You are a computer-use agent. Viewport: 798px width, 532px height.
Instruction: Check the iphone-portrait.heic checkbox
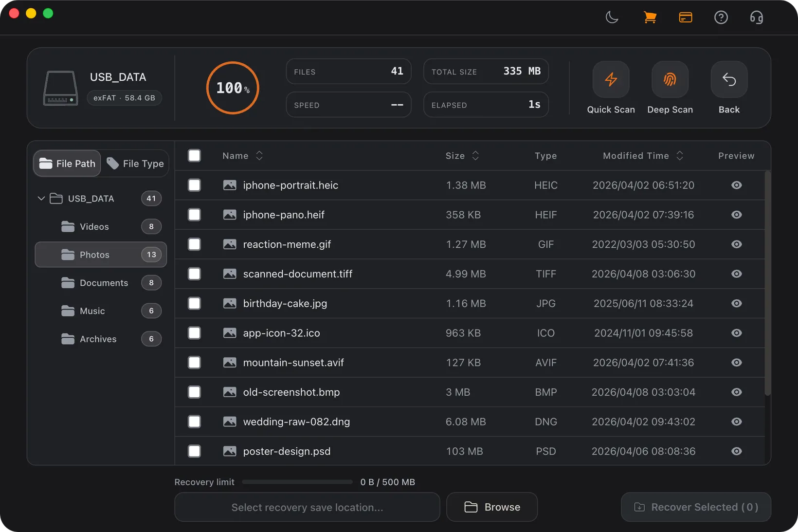click(x=194, y=185)
